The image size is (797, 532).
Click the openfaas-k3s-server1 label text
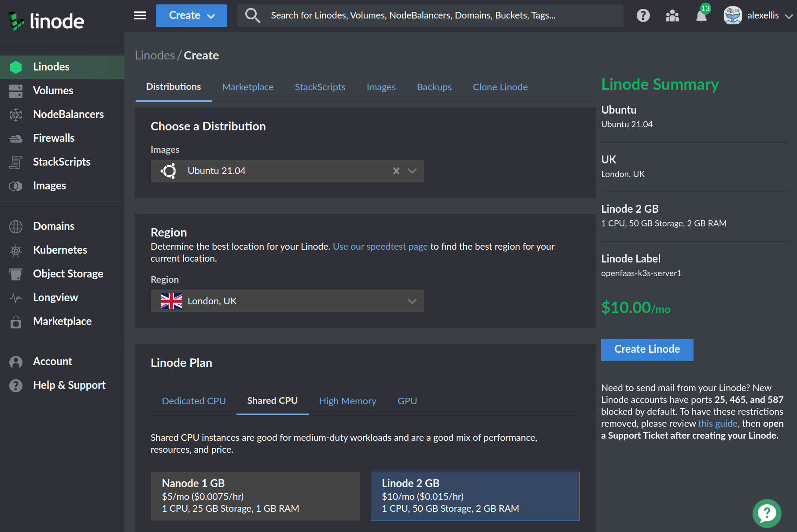pyautogui.click(x=641, y=273)
